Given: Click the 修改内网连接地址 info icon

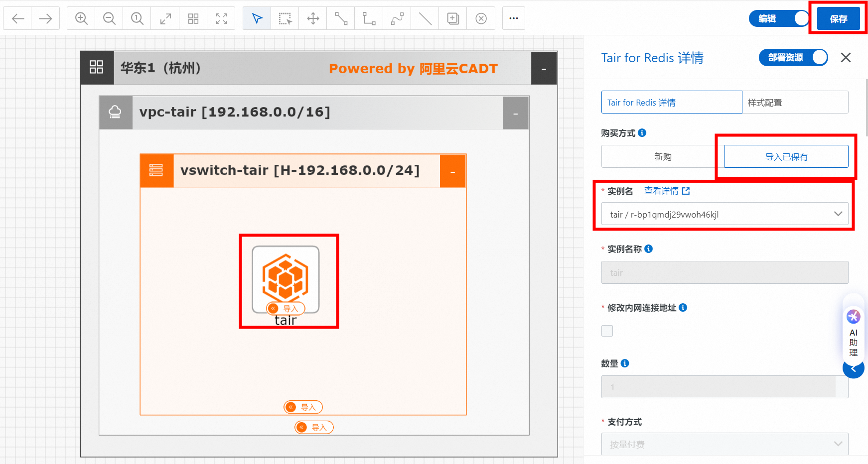Looking at the screenshot, I should click(x=683, y=308).
